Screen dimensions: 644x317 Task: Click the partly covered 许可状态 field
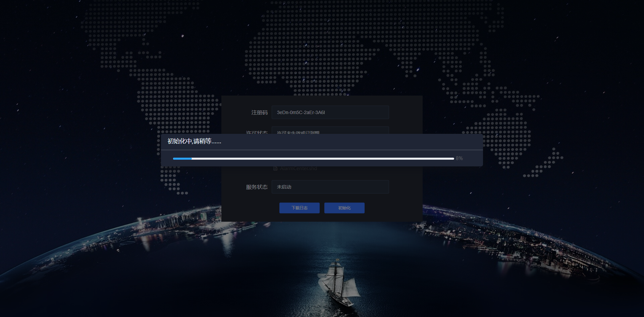(x=330, y=130)
